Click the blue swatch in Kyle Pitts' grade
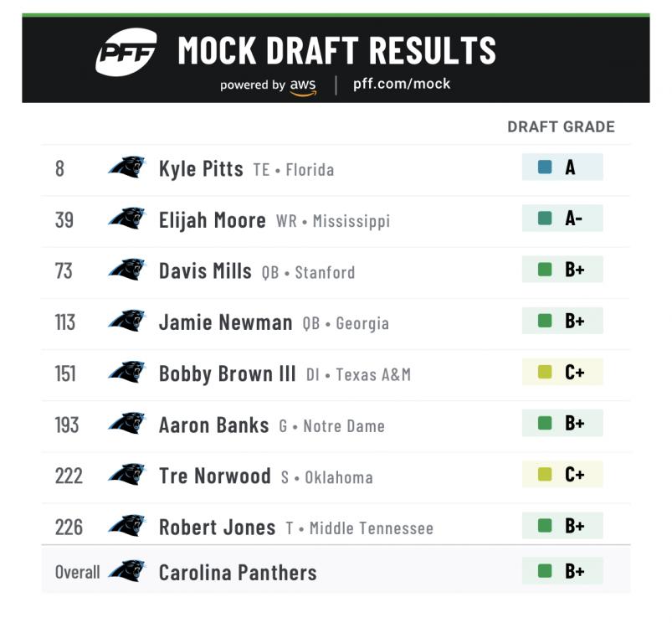Image resolution: width=672 pixels, height=628 pixels. 545,167
